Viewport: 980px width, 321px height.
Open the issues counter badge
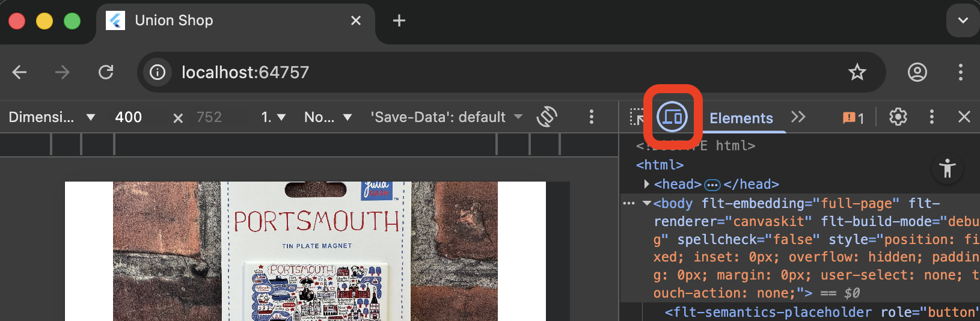[x=854, y=118]
